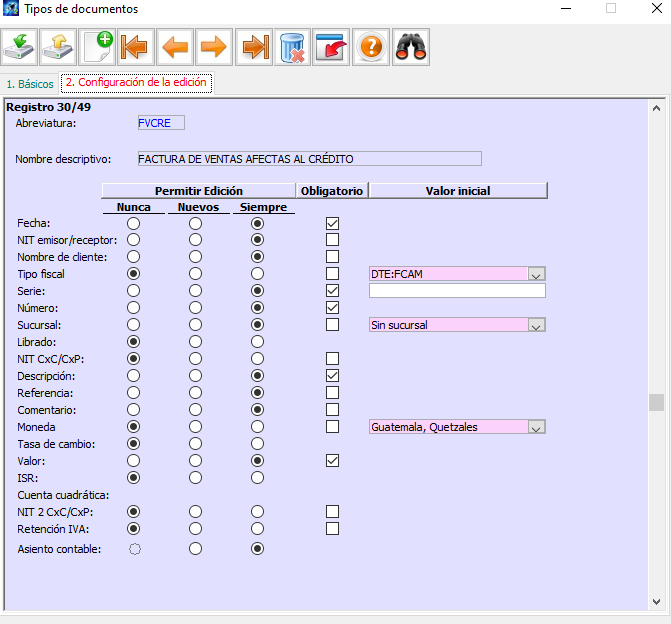
Task: Expand the Sucursal 'Sin sucursal' dropdown
Action: pos(536,325)
